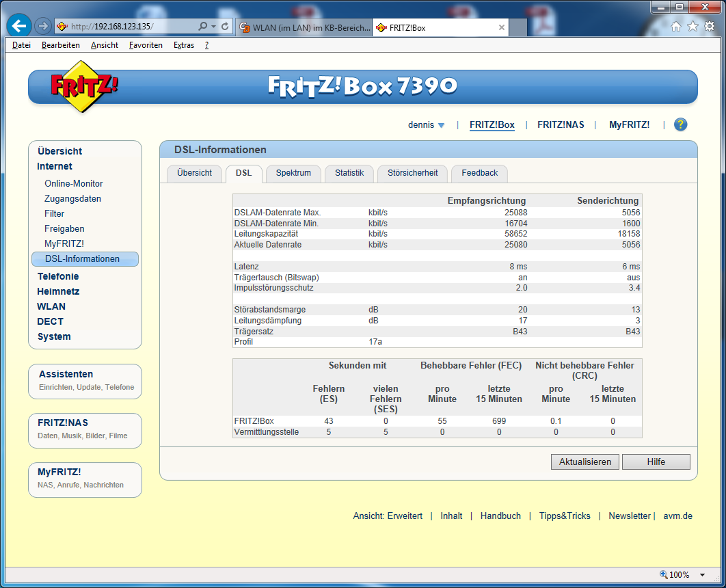Select the FRITZ!Box browser tab
The image size is (726, 588).
tap(441, 28)
